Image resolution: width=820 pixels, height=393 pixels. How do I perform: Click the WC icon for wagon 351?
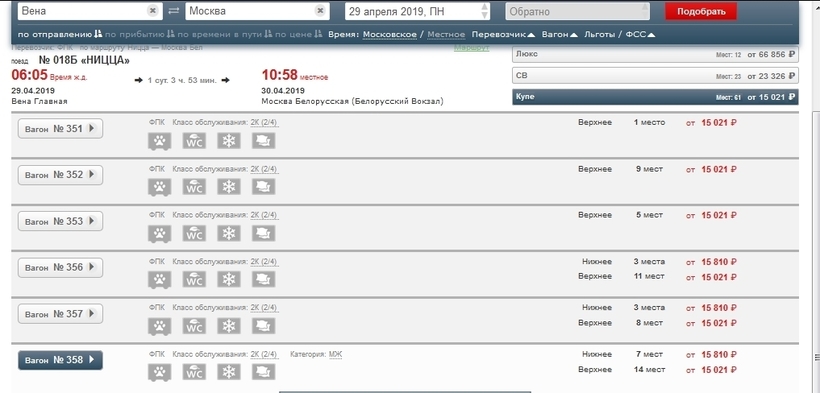(x=194, y=141)
